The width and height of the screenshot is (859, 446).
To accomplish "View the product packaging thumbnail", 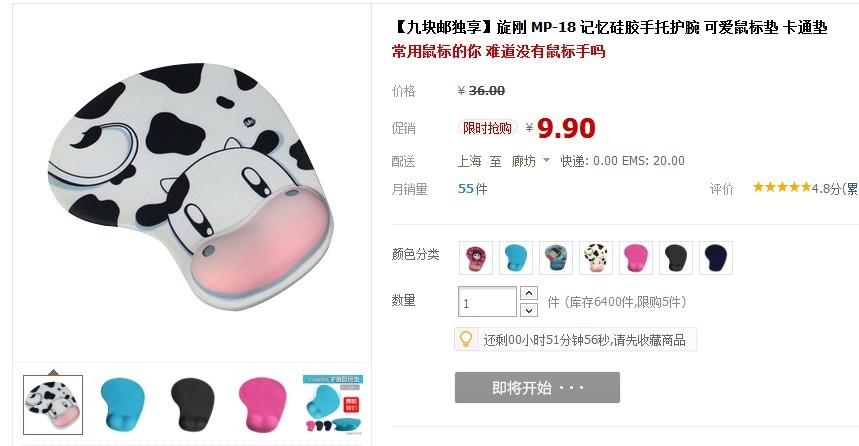I will click(x=332, y=405).
